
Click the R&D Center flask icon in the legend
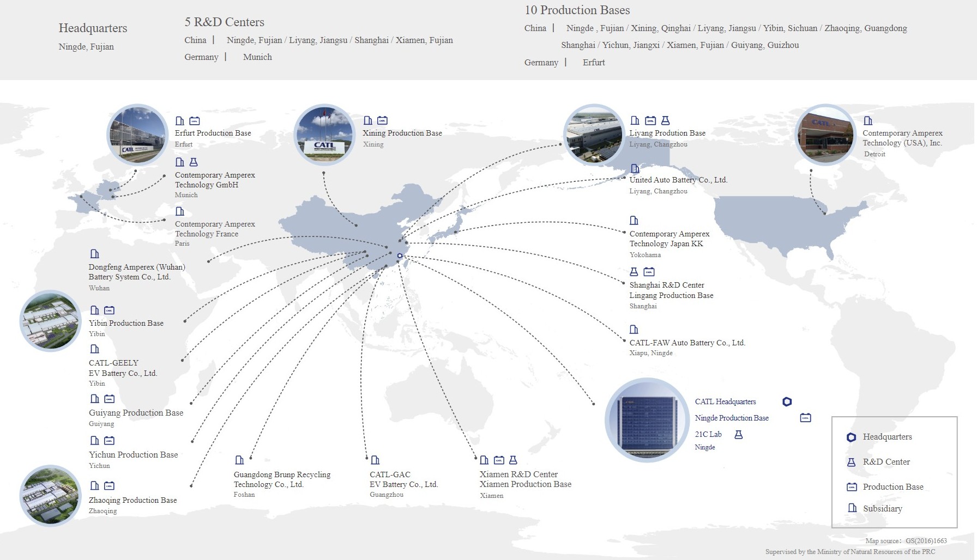pos(852,462)
